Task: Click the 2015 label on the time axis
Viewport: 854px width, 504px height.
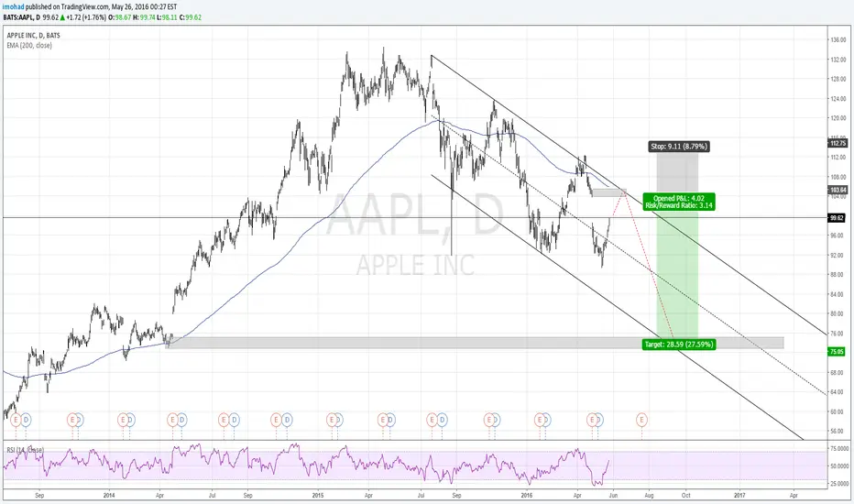Action: point(318,496)
